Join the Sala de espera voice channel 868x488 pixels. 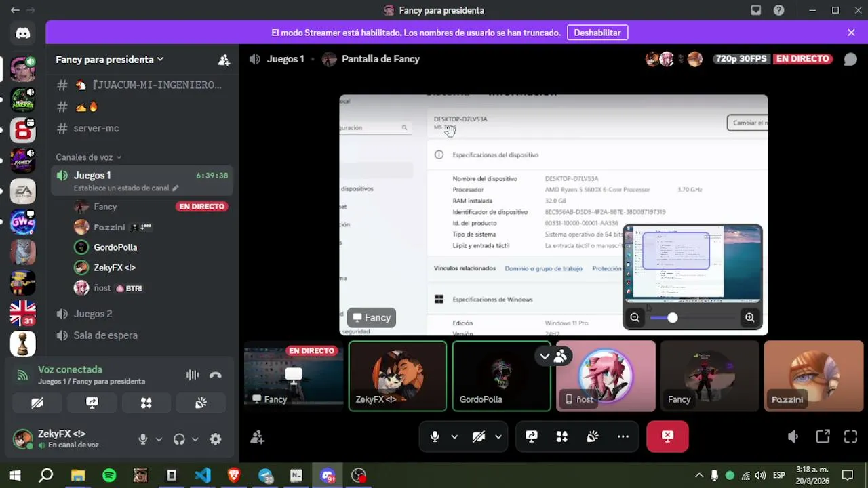click(142, 335)
